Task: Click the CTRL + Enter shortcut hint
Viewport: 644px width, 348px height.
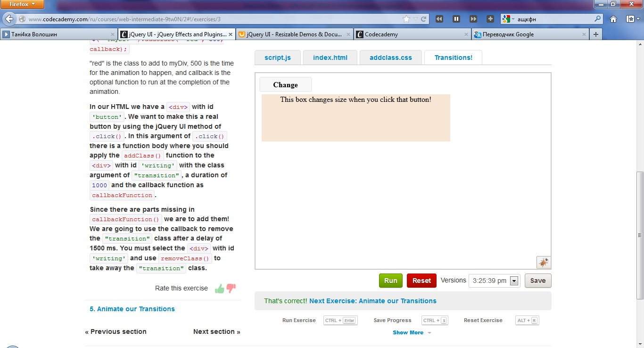Action: click(340, 321)
